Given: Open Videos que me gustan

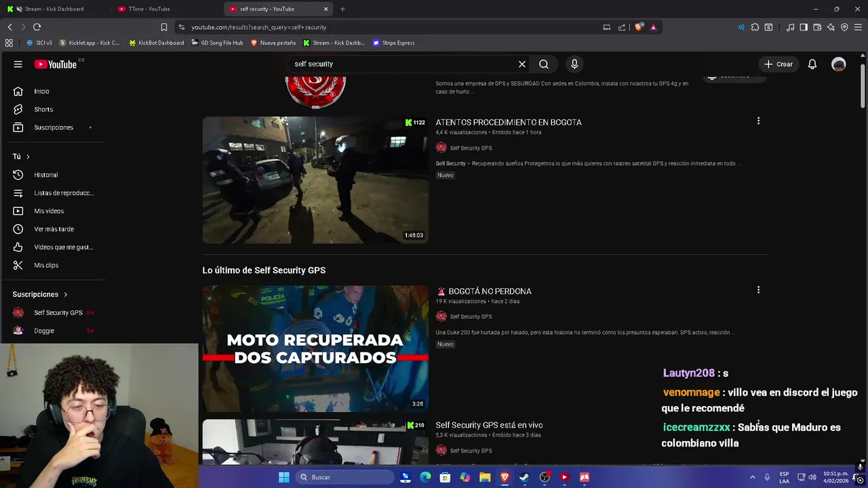Looking at the screenshot, I should tap(54, 247).
